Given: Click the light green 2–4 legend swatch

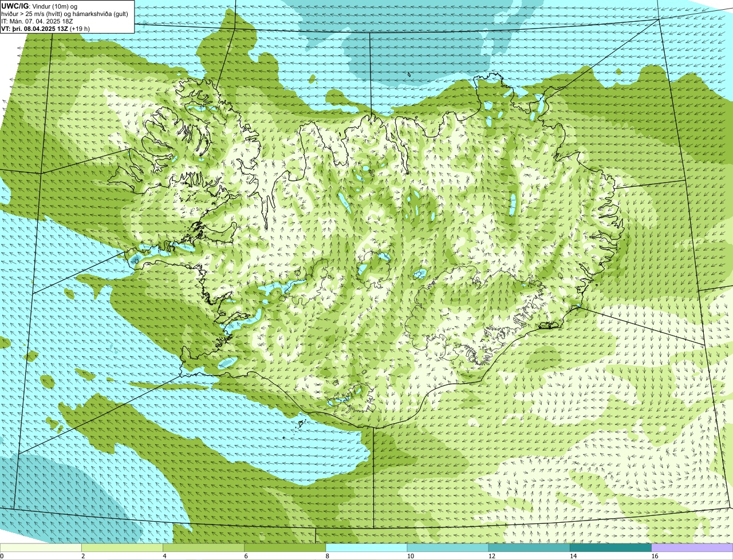Looking at the screenshot, I should click(x=122, y=547).
